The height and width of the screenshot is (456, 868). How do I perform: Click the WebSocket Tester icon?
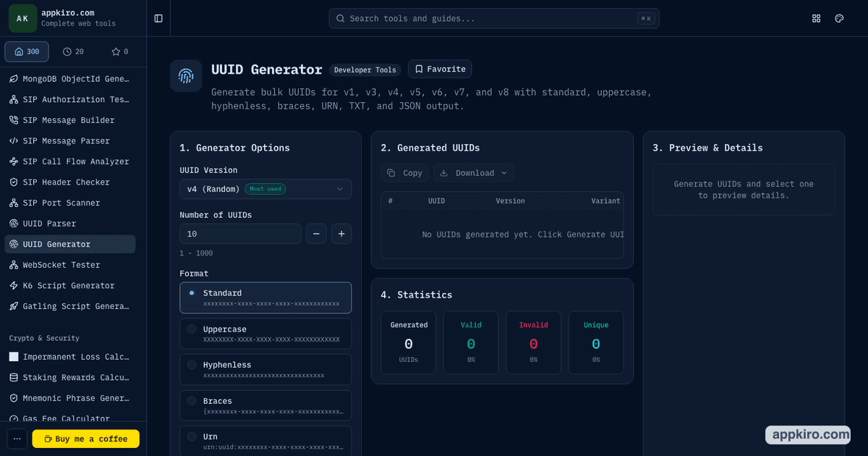pos(14,265)
